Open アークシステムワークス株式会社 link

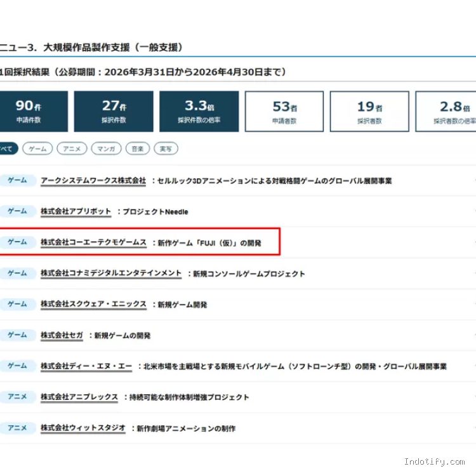pyautogui.click(x=93, y=181)
